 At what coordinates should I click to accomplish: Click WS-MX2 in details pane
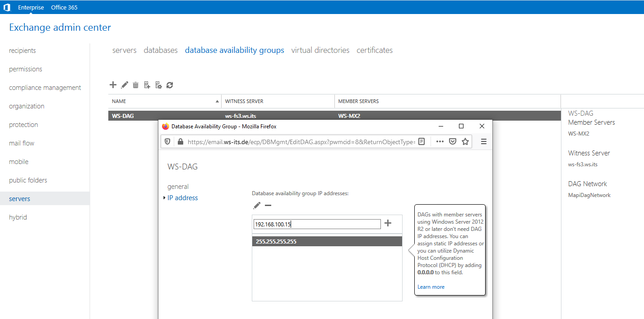[579, 134]
